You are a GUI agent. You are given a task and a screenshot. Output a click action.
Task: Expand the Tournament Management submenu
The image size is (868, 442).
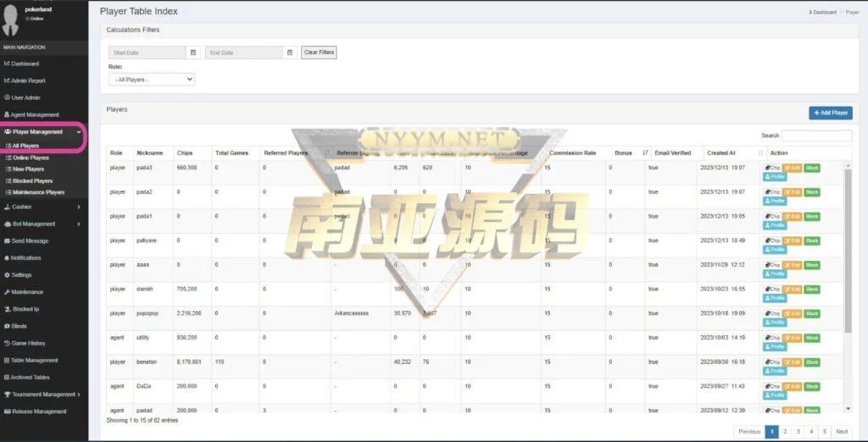tap(42, 394)
